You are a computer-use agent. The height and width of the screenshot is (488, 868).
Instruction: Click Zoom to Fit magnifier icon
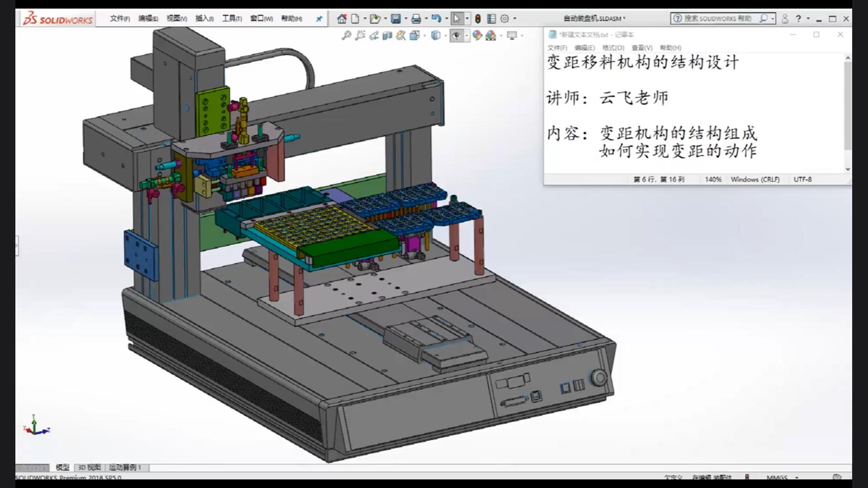(346, 35)
